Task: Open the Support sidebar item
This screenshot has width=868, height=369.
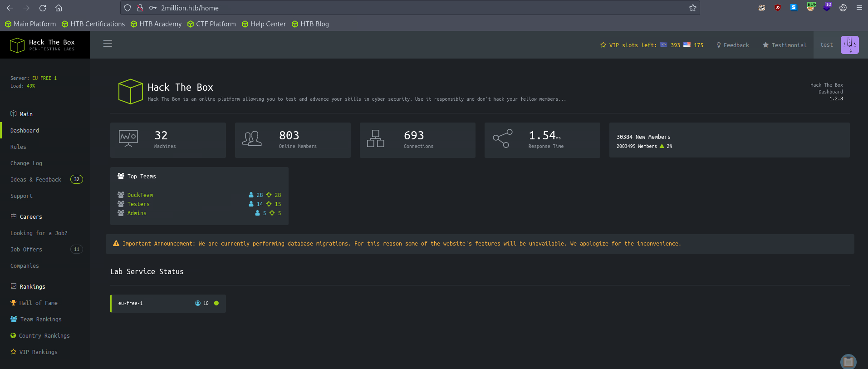Action: (x=21, y=196)
